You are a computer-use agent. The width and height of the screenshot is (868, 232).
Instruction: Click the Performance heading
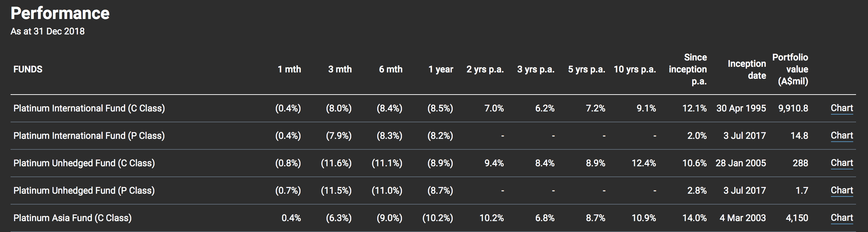(60, 13)
